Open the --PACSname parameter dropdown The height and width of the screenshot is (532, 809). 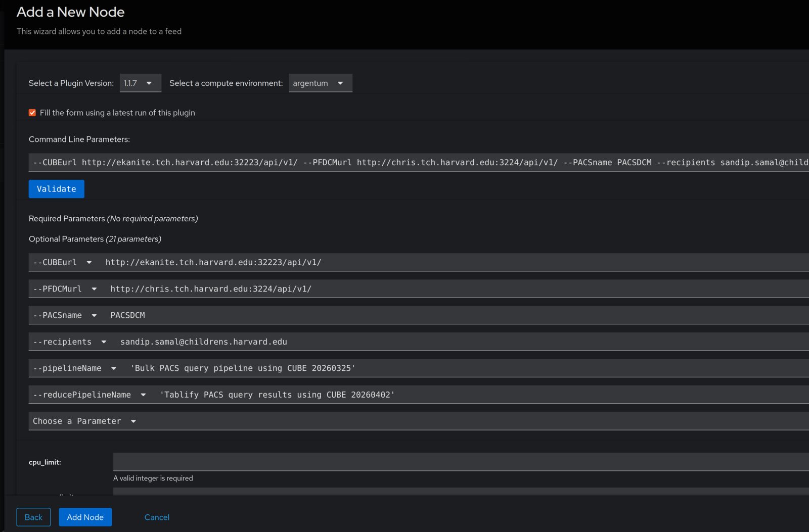click(65, 315)
